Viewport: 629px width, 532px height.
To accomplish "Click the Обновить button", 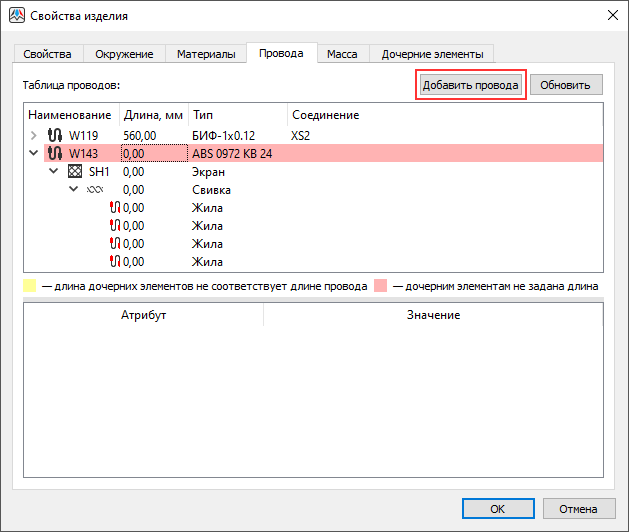I will 566,85.
